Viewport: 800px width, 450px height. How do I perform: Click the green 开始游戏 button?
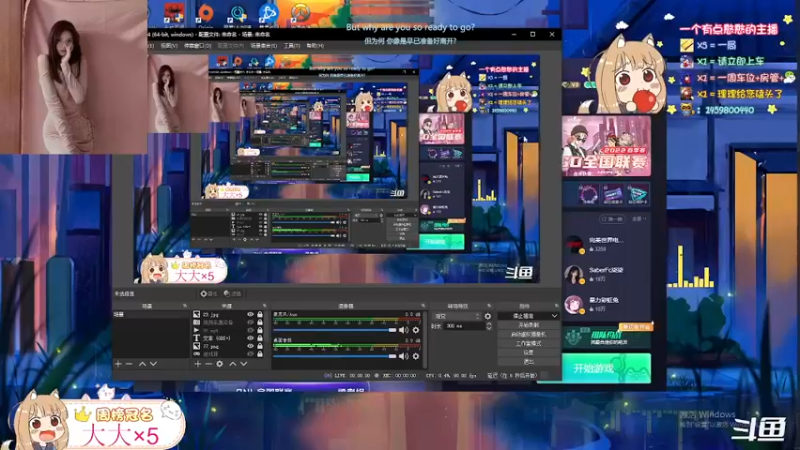pyautogui.click(x=606, y=368)
